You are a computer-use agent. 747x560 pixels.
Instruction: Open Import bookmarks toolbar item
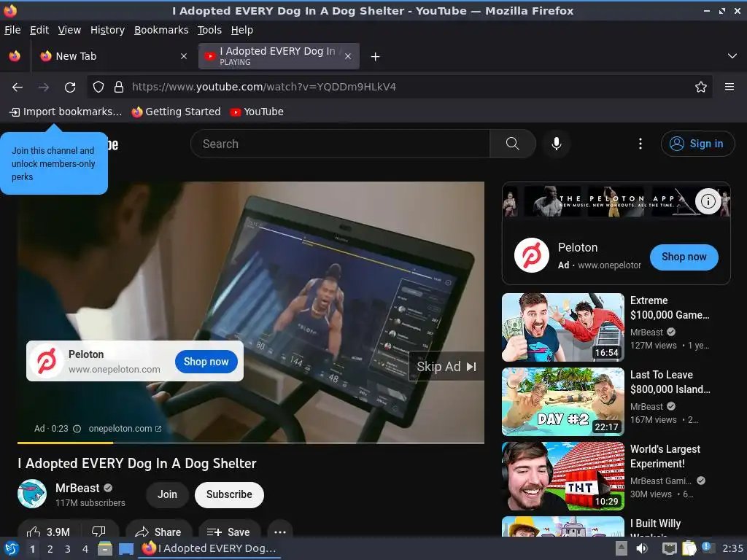pyautogui.click(x=66, y=112)
